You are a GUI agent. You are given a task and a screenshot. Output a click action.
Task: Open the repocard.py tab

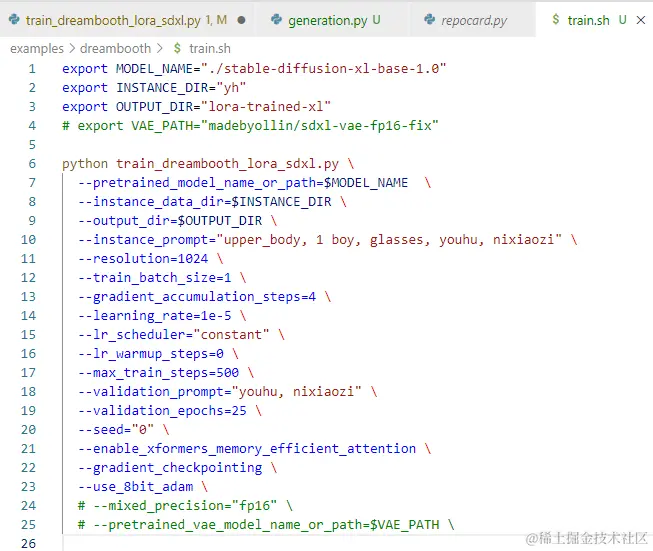pyautogui.click(x=474, y=20)
